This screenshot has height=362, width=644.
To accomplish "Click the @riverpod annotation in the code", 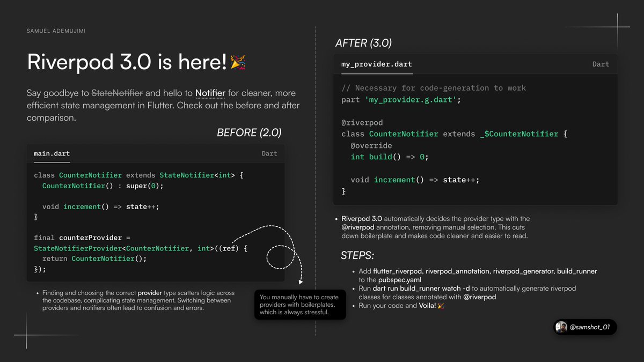I will (362, 122).
